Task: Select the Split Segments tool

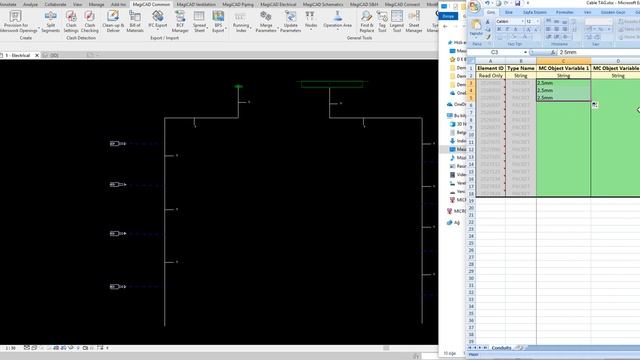Action: [x=51, y=21]
